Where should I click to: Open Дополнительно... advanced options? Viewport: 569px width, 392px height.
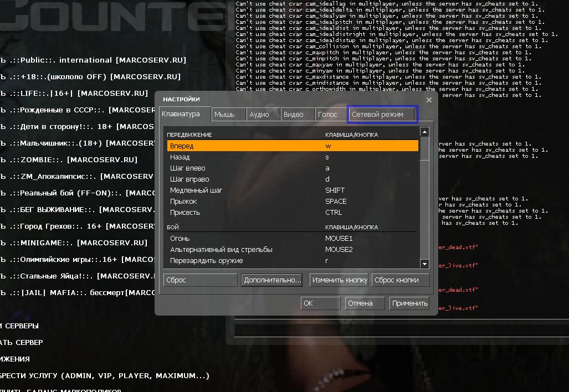272,280
